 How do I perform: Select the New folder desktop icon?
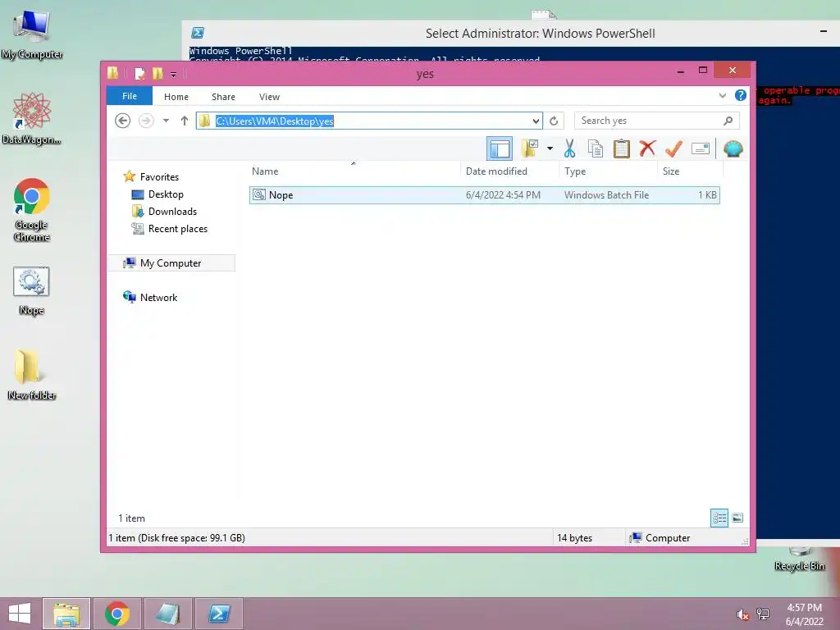tap(32, 374)
